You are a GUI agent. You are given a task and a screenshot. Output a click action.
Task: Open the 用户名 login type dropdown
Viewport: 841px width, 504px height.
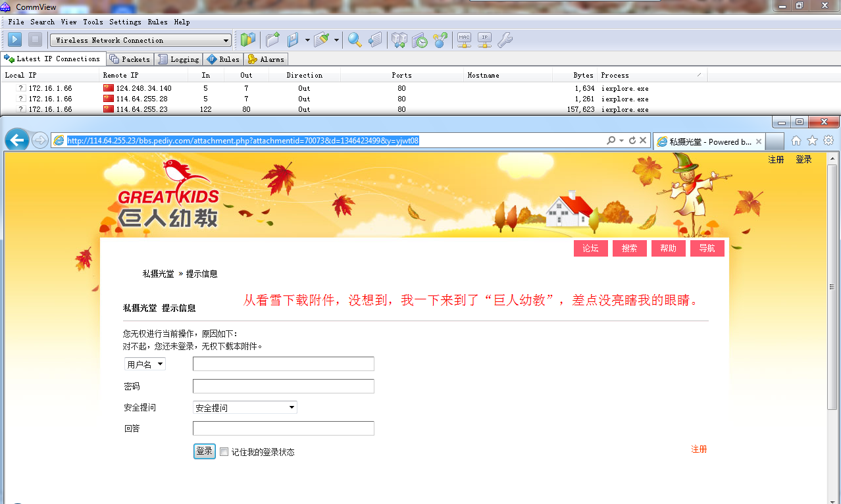(x=145, y=364)
